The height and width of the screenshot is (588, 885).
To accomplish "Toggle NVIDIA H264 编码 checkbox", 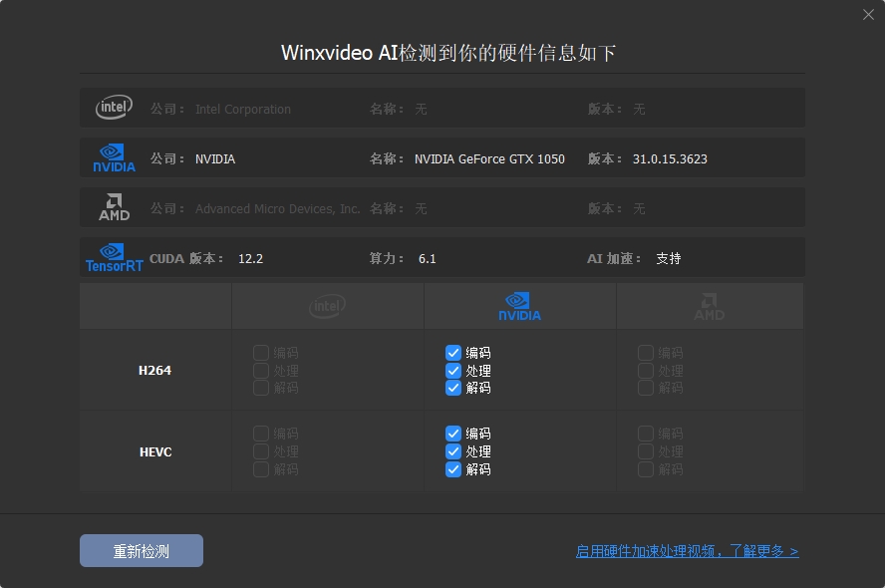I will pos(453,353).
